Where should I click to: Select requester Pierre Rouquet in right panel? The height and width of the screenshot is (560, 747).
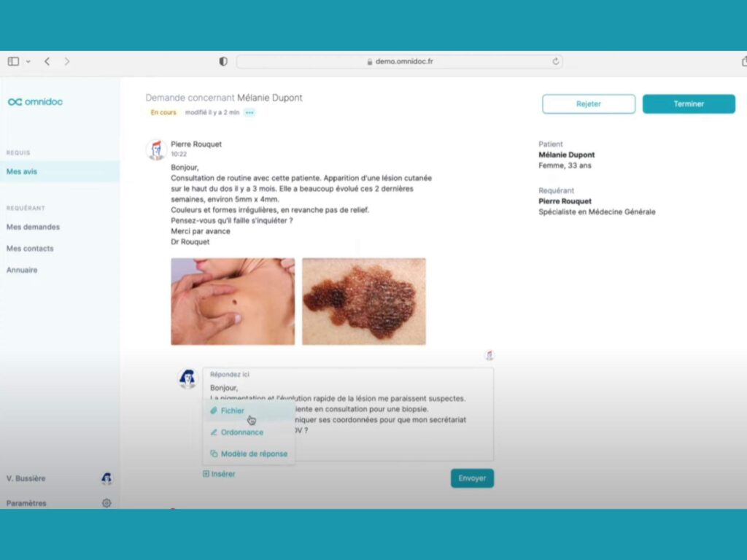[565, 201]
